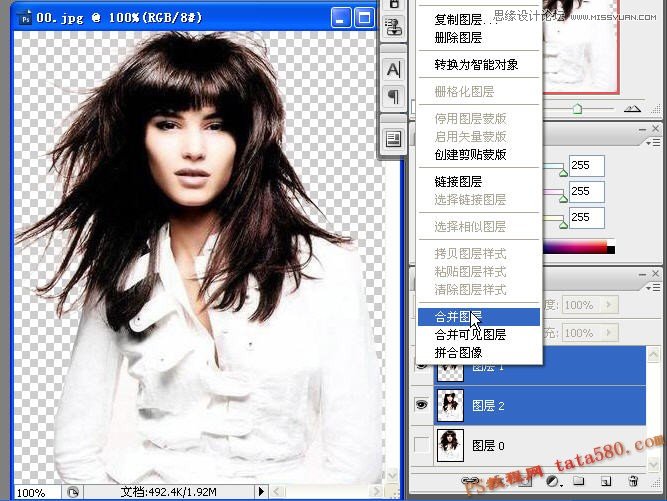Viewport: 667px width, 501px height.
Task: Click the disabled 粘贴图层样式 entry
Action: [x=470, y=271]
